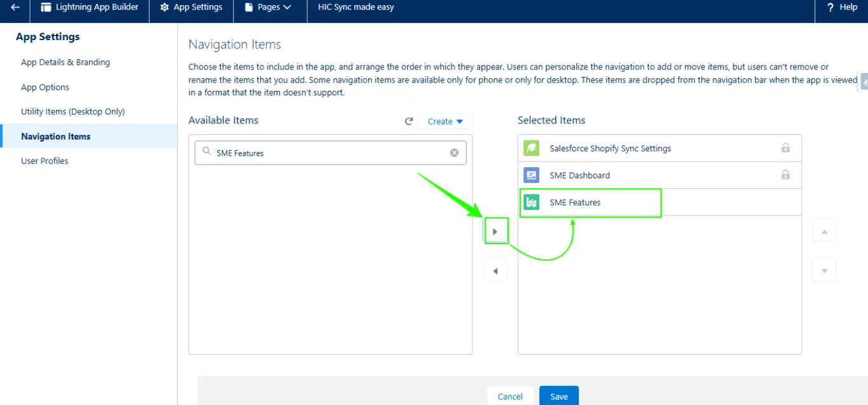This screenshot has width=868, height=405.
Task: Click the Salesforce Shopify Sync Settings icon
Action: tap(531, 148)
